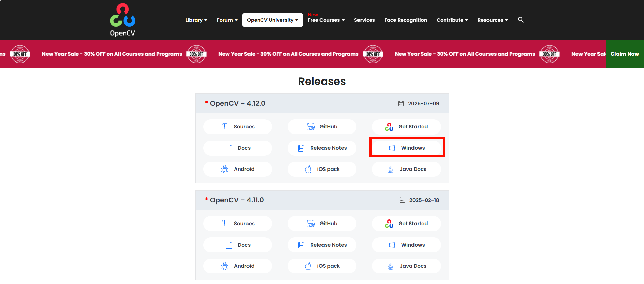Click the OpenCV logo in the header
This screenshot has height=284, width=644.
pyautogui.click(x=123, y=20)
